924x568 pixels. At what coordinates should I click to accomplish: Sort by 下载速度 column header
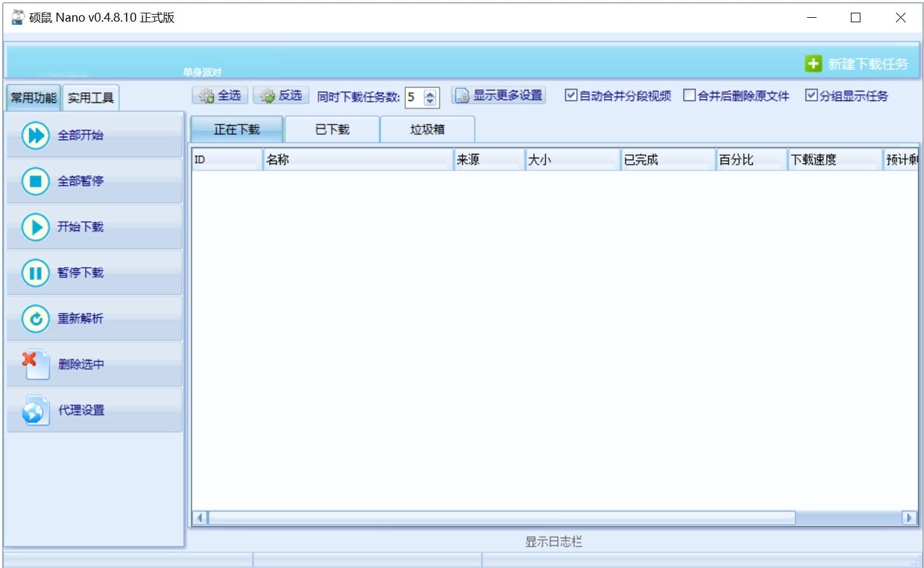click(836, 159)
